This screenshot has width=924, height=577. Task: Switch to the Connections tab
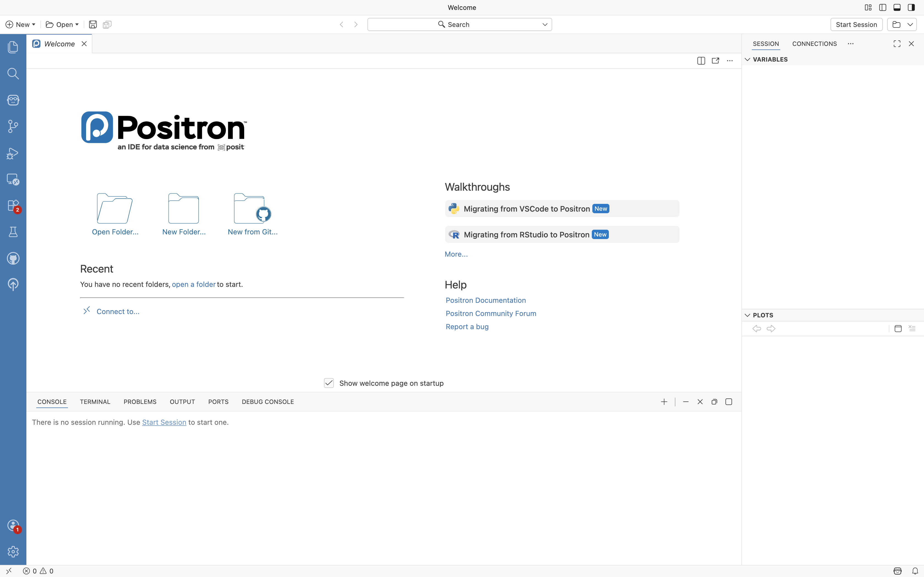pos(815,44)
